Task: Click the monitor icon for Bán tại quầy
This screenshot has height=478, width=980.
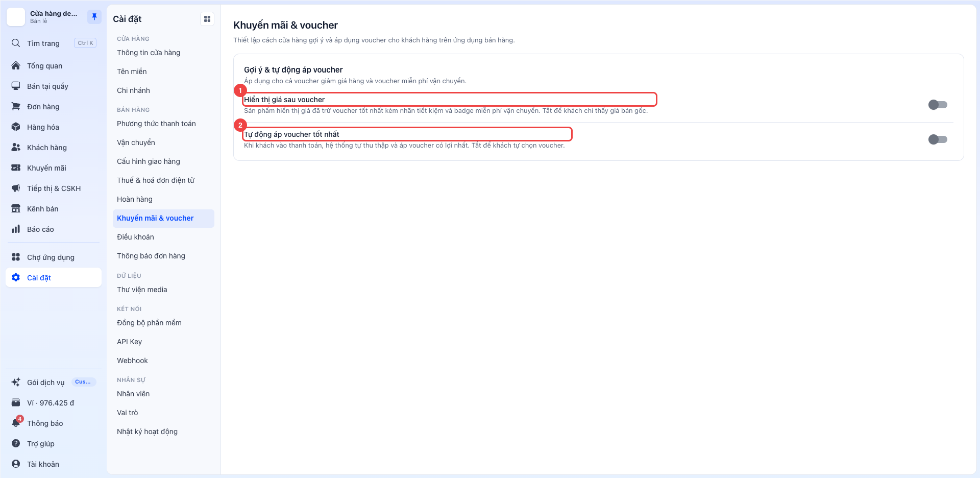Action: coord(16,86)
